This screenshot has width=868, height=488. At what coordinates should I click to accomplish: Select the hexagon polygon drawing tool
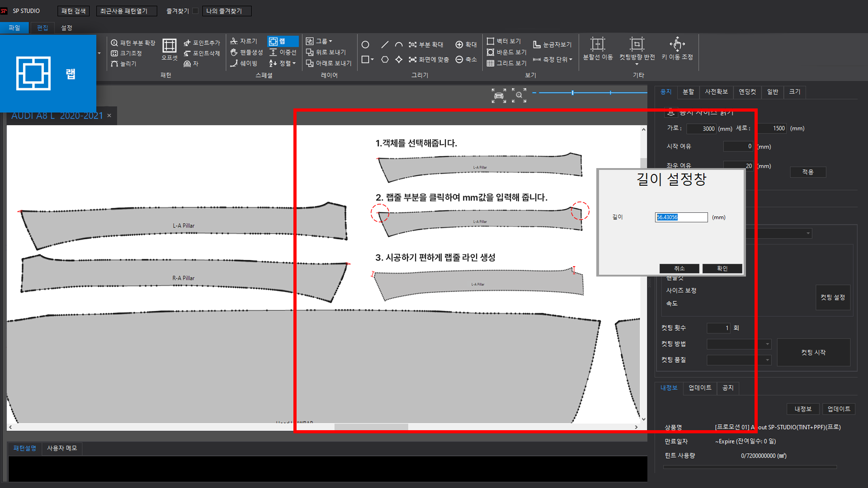pyautogui.click(x=385, y=60)
